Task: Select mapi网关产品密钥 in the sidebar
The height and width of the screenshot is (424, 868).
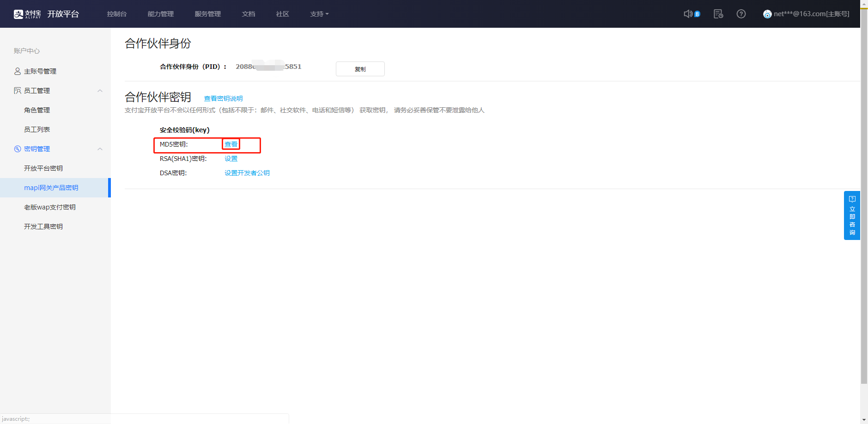Action: point(55,188)
